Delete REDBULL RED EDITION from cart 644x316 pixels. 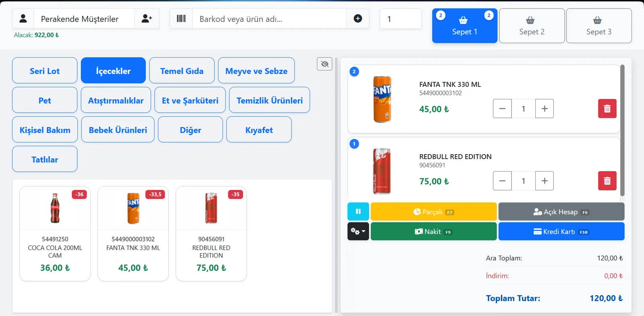pos(607,181)
